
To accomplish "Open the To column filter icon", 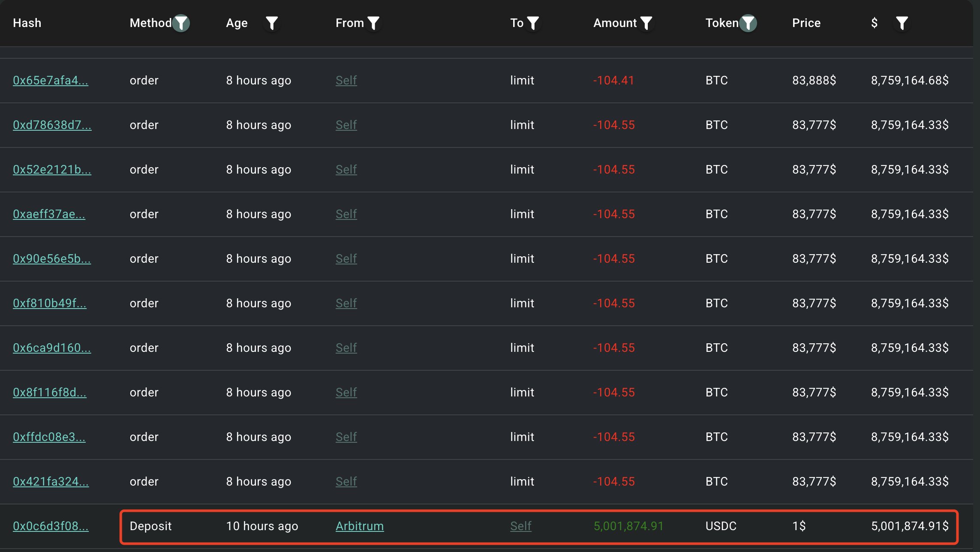I will coord(533,23).
